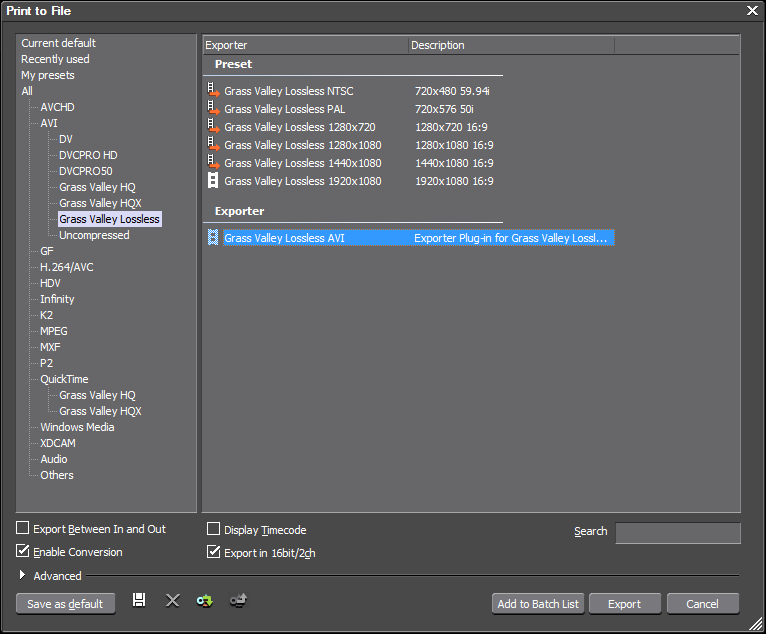This screenshot has width=766, height=634.
Task: Click the Lossless 1440x1080 preset icon
Action: click(x=213, y=163)
